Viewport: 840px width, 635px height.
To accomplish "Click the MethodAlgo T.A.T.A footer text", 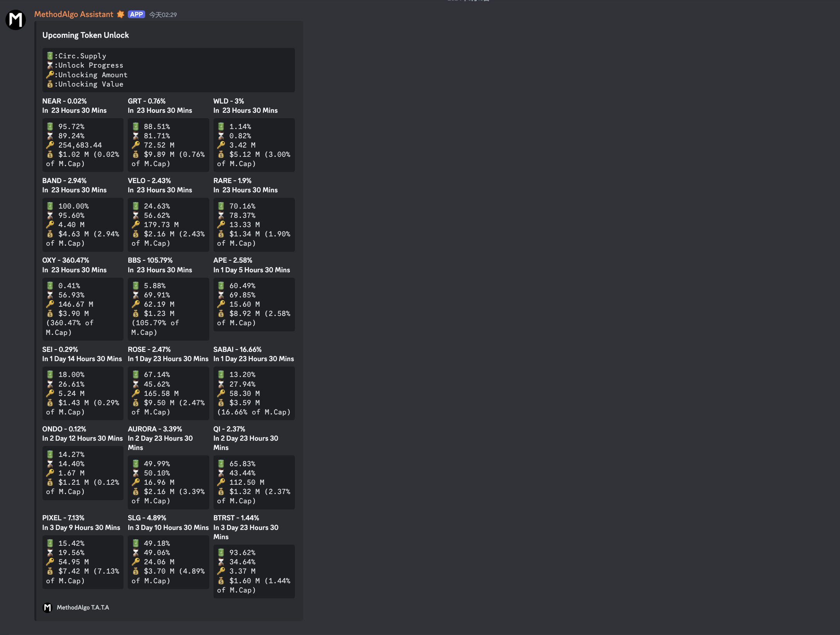I will (x=83, y=608).
